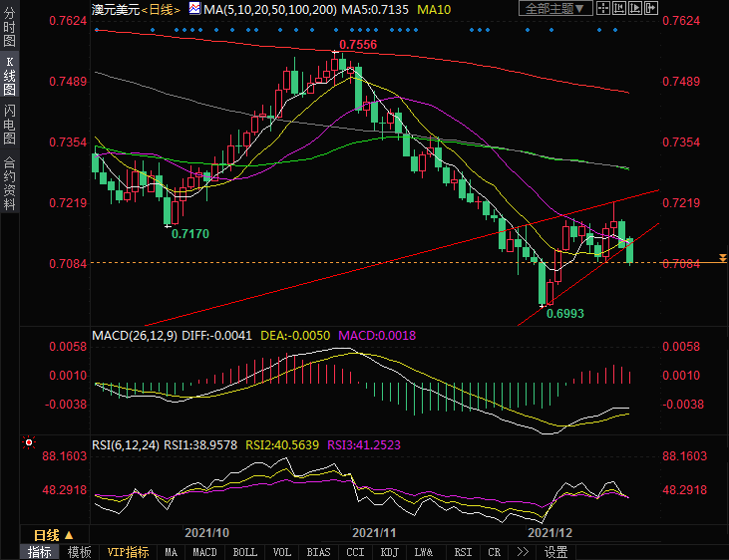Click the 指标 tab in bottom bar
The width and height of the screenshot is (729, 560).
pos(40,552)
